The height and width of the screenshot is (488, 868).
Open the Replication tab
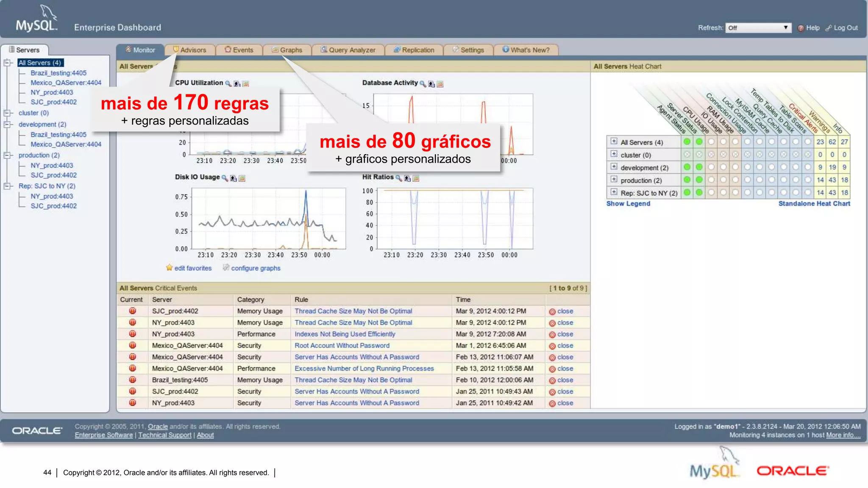(x=414, y=50)
